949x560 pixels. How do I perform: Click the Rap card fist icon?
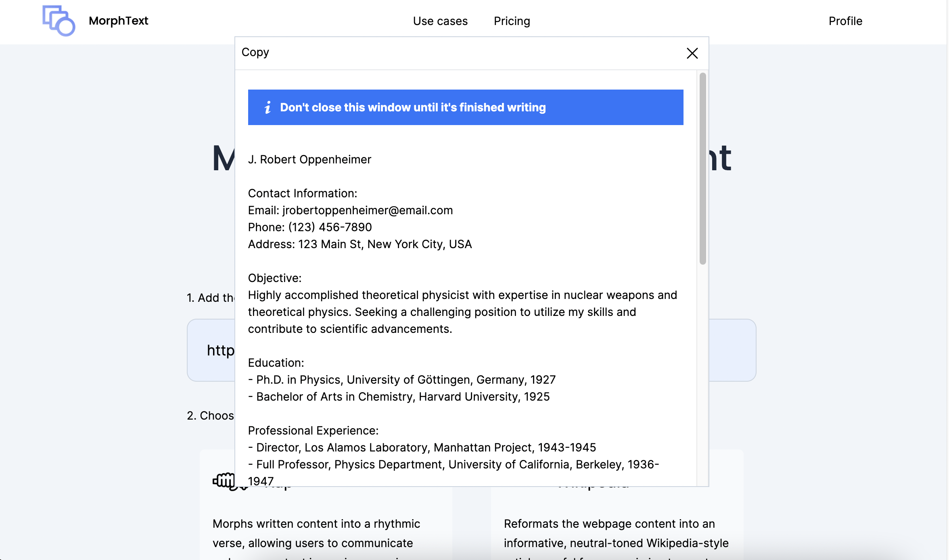(224, 481)
